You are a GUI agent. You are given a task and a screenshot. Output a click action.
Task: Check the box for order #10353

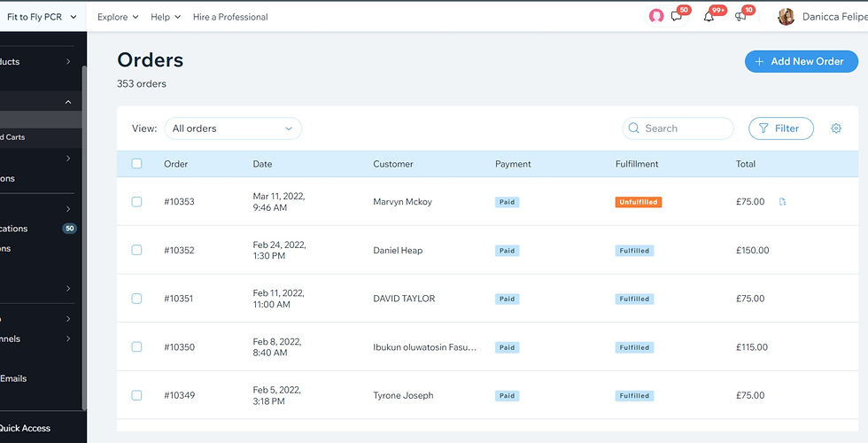click(136, 202)
